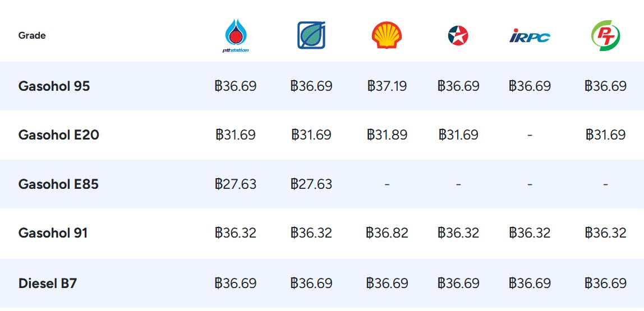Click the Gasohol 91 row label
This screenshot has height=311, width=644.
click(53, 233)
